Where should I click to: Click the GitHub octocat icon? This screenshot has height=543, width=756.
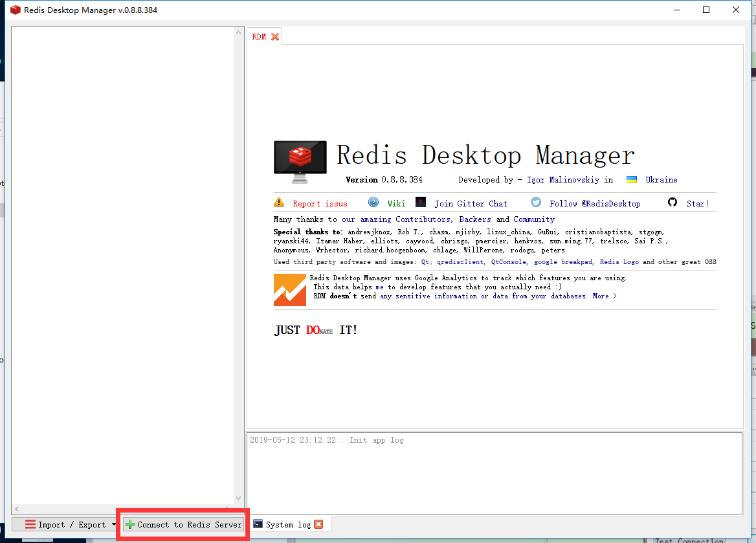(672, 202)
